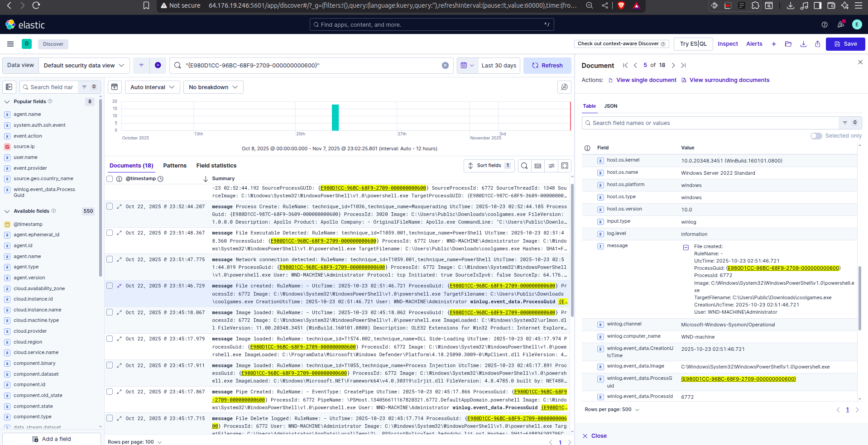
Task: Click the AI assistant icon beside the histogram
Action: pos(564,87)
